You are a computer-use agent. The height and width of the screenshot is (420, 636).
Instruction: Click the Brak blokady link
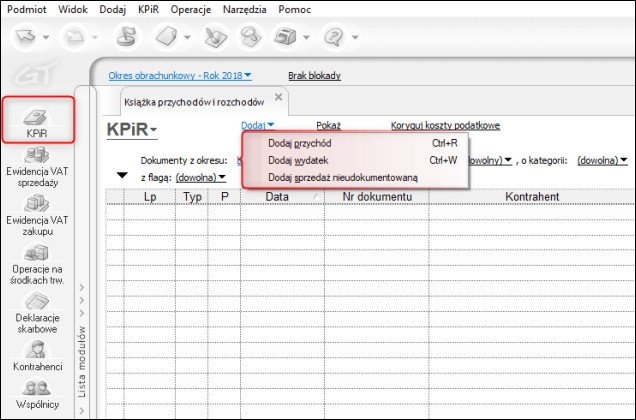pos(314,76)
